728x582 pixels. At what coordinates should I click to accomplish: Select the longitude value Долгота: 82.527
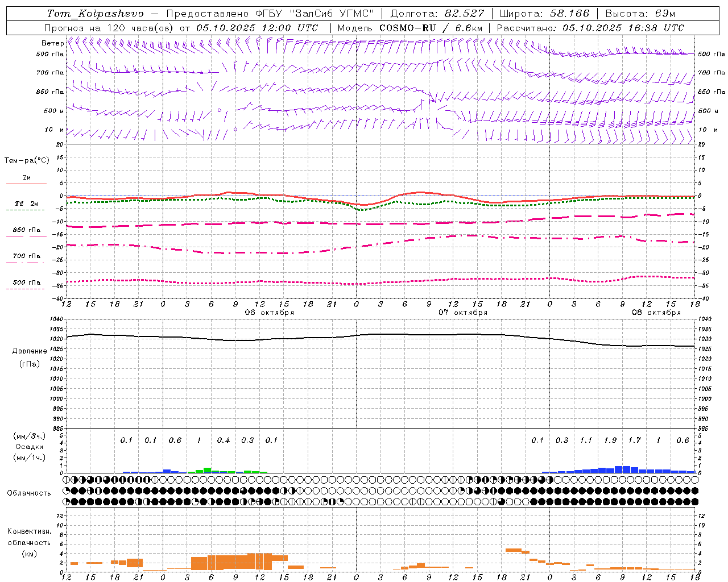pos(437,14)
